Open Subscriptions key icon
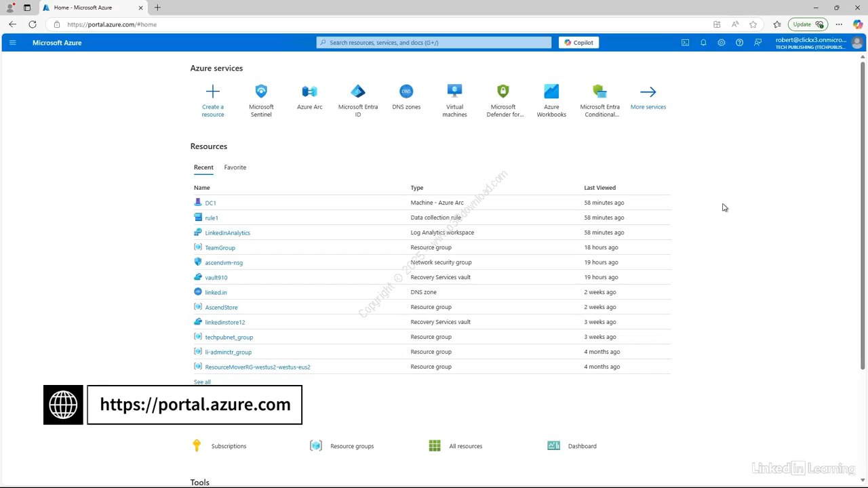This screenshot has height=488, width=868. [197, 445]
